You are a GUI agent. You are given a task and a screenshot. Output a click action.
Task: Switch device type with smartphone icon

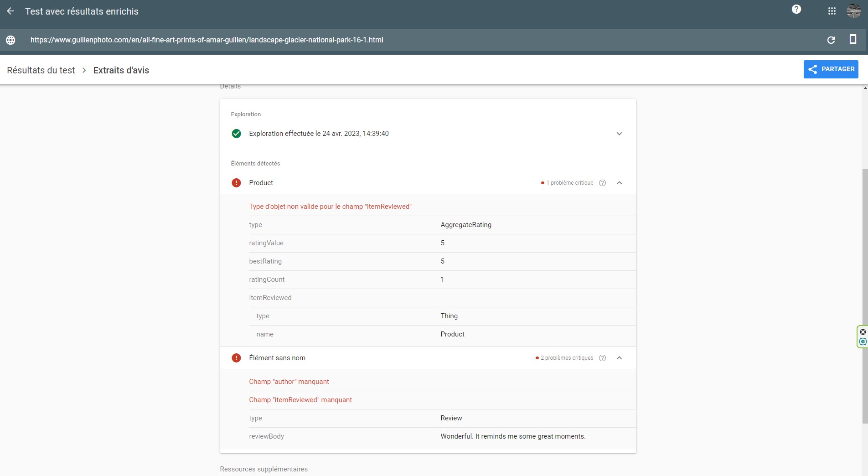coord(852,40)
